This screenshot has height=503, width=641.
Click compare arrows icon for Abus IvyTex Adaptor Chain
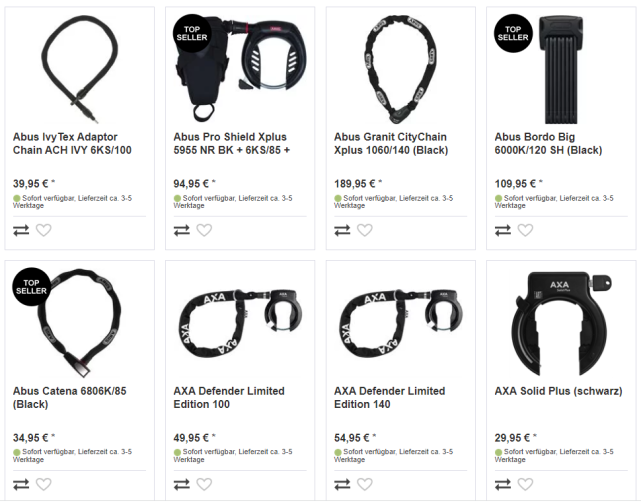(21, 230)
